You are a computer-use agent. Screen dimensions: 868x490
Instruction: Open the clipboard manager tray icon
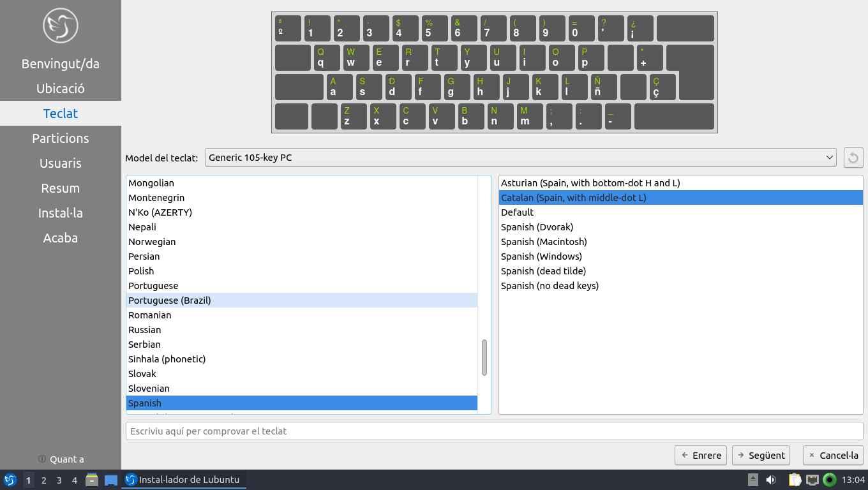point(795,480)
